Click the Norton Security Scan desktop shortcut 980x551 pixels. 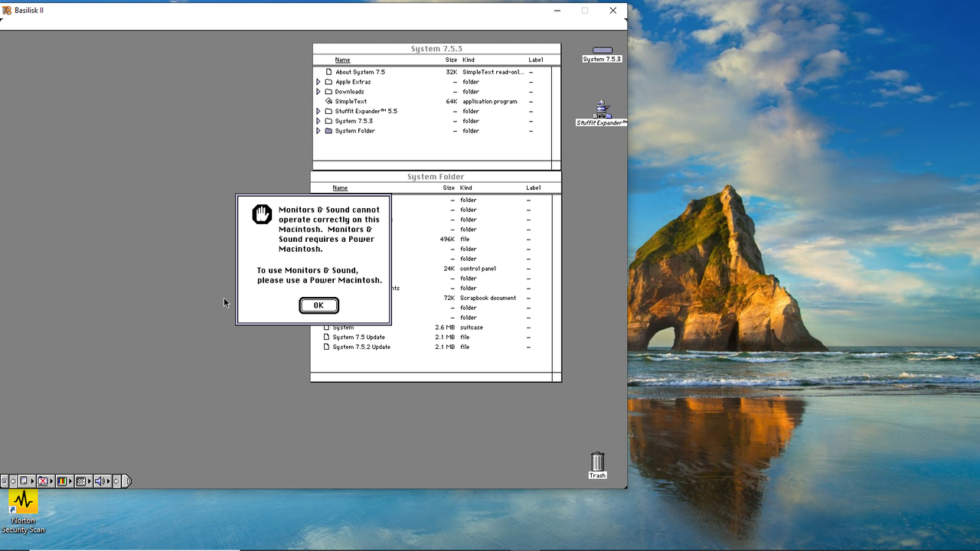click(x=23, y=511)
